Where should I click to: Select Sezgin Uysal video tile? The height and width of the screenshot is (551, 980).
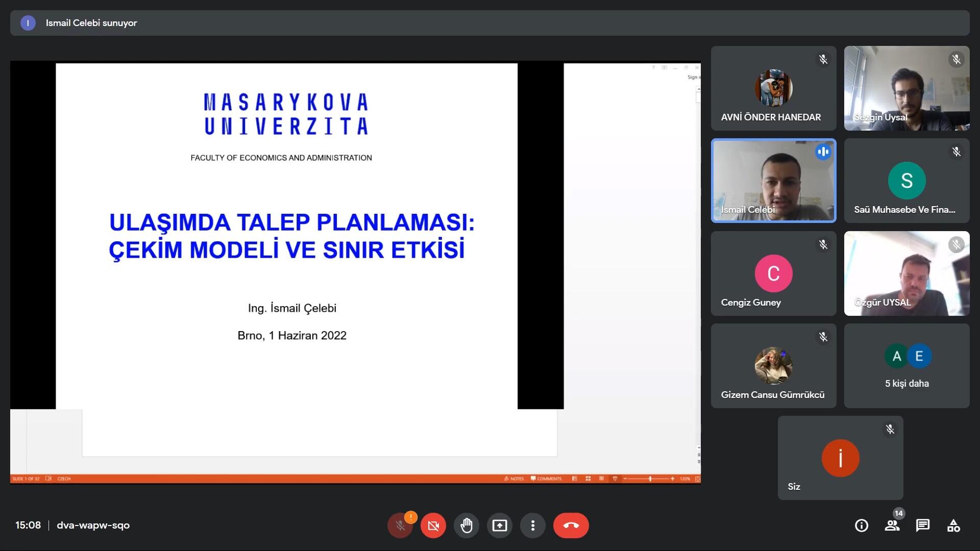(x=907, y=88)
